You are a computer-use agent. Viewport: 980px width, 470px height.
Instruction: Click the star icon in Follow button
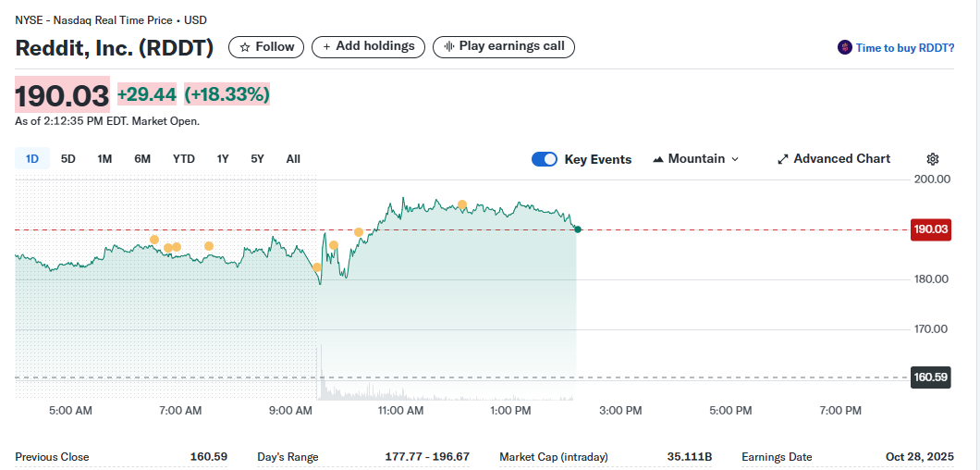[x=245, y=47]
